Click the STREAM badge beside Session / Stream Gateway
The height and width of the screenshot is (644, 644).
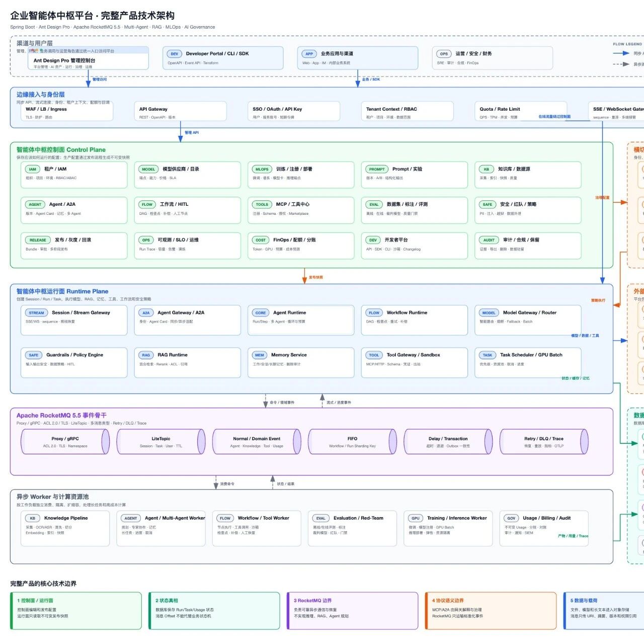point(36,313)
